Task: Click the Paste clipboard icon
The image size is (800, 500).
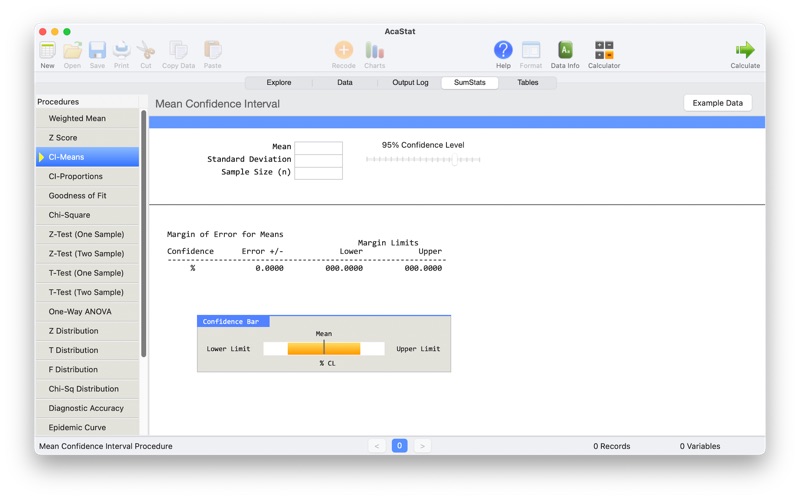Action: coord(212,51)
